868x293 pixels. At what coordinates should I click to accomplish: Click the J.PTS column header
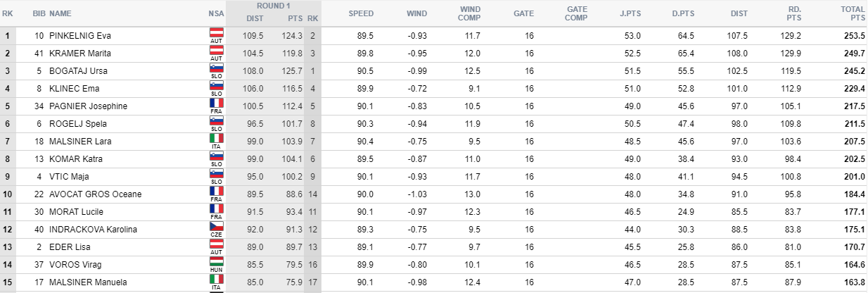point(630,13)
